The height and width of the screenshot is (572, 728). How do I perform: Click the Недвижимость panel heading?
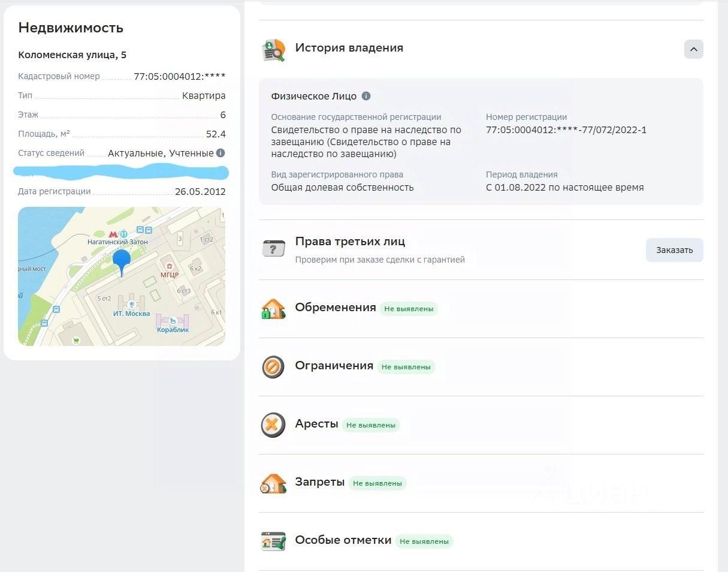tap(71, 28)
